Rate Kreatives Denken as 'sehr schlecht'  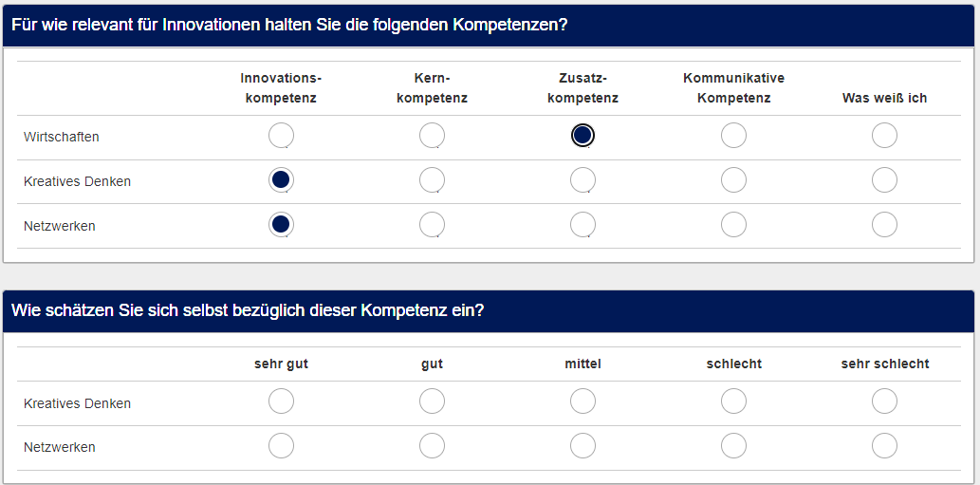pos(884,401)
